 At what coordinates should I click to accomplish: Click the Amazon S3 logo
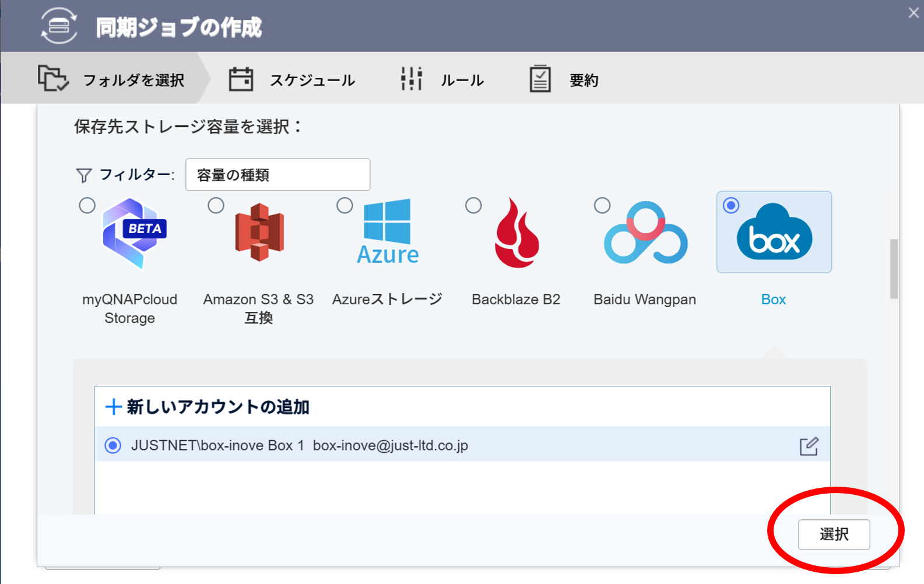pyautogui.click(x=259, y=232)
